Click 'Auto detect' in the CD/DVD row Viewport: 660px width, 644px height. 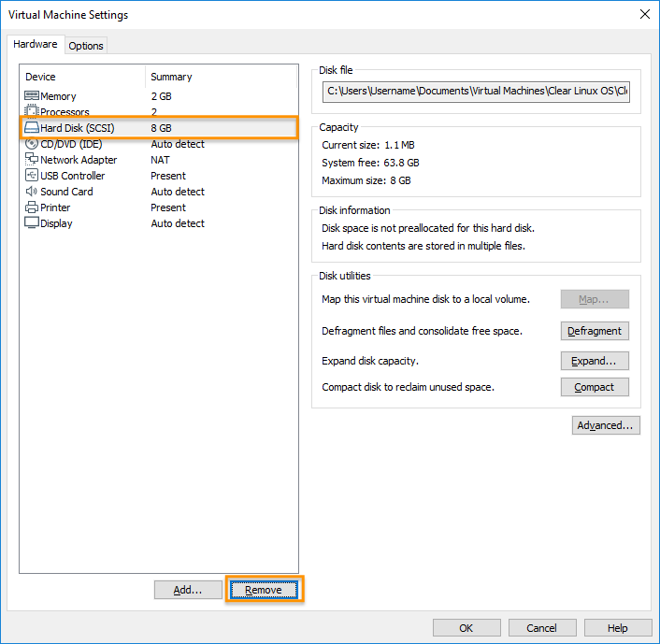point(178,144)
